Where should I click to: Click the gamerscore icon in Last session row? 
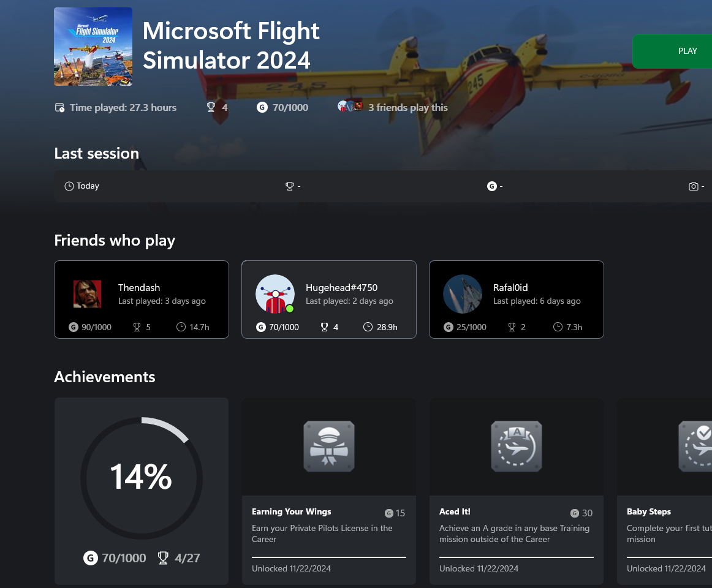point(492,186)
